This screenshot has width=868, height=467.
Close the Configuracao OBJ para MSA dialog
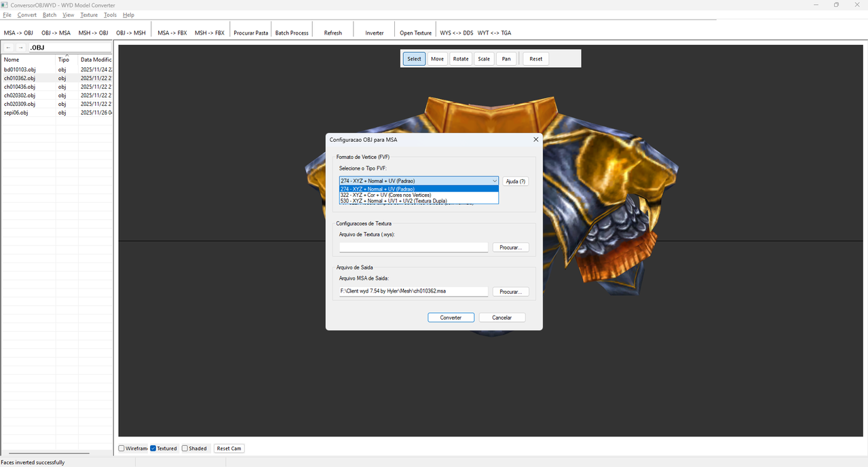(x=535, y=139)
